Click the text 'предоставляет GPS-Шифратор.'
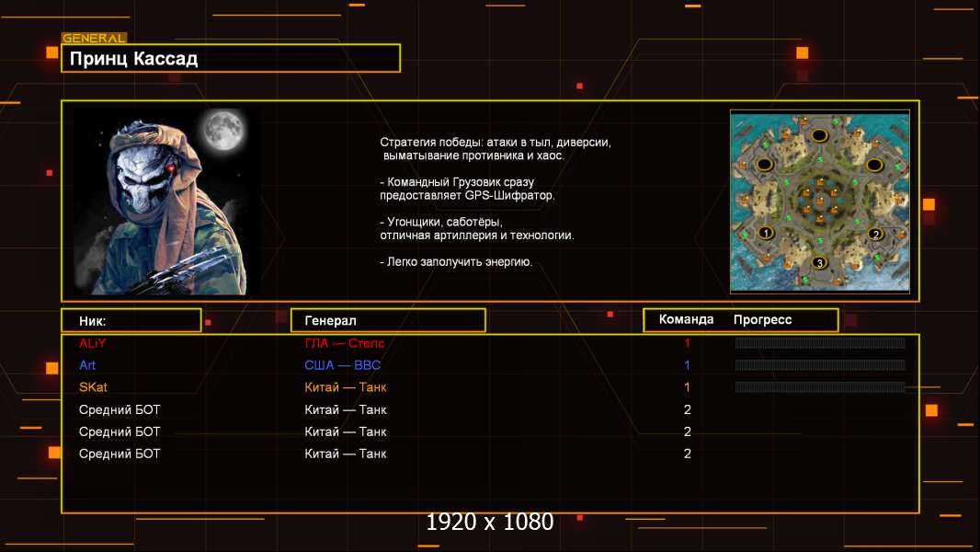 pos(467,195)
